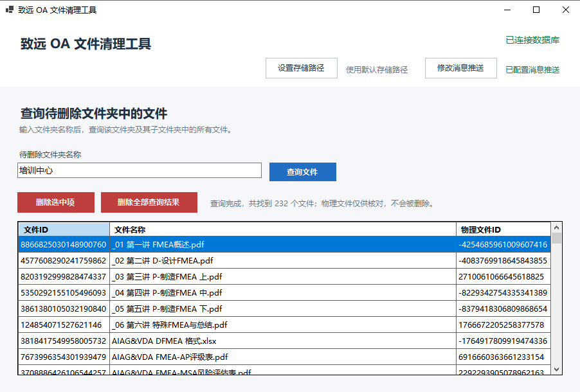Screen dimensions: 580x392
Task: Click file ID 5350292155105496093 cell
Action: tap(64, 293)
